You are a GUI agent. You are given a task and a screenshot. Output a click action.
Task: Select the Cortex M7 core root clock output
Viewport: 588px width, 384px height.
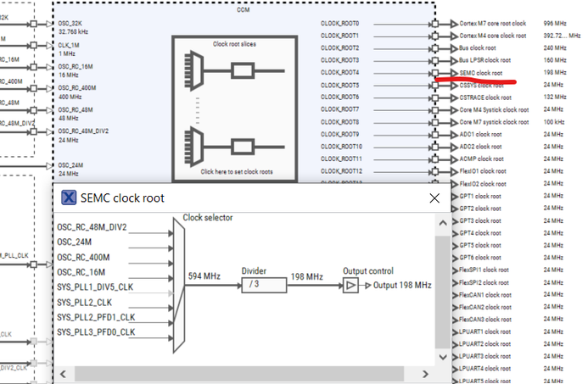[x=493, y=23]
